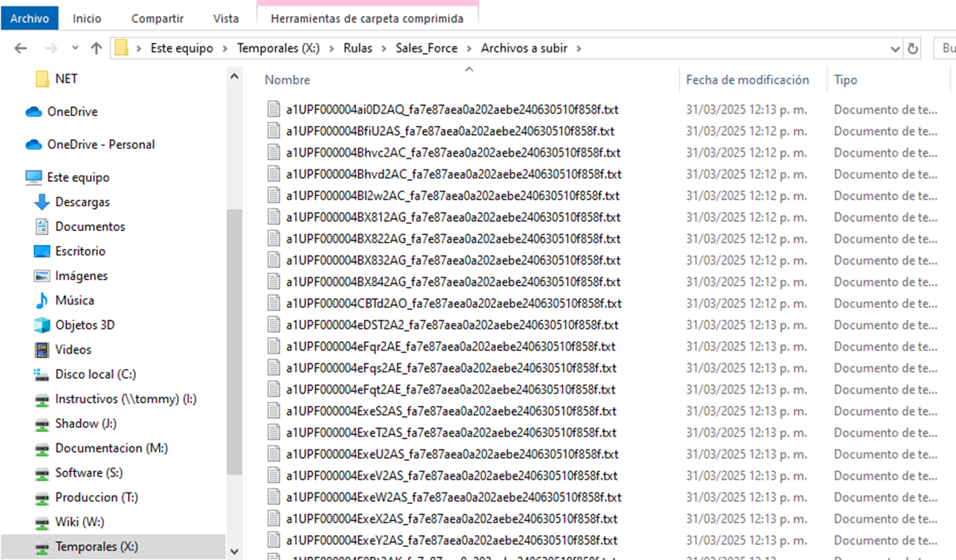Click the navigation pane scroll down arrow

(x=234, y=551)
